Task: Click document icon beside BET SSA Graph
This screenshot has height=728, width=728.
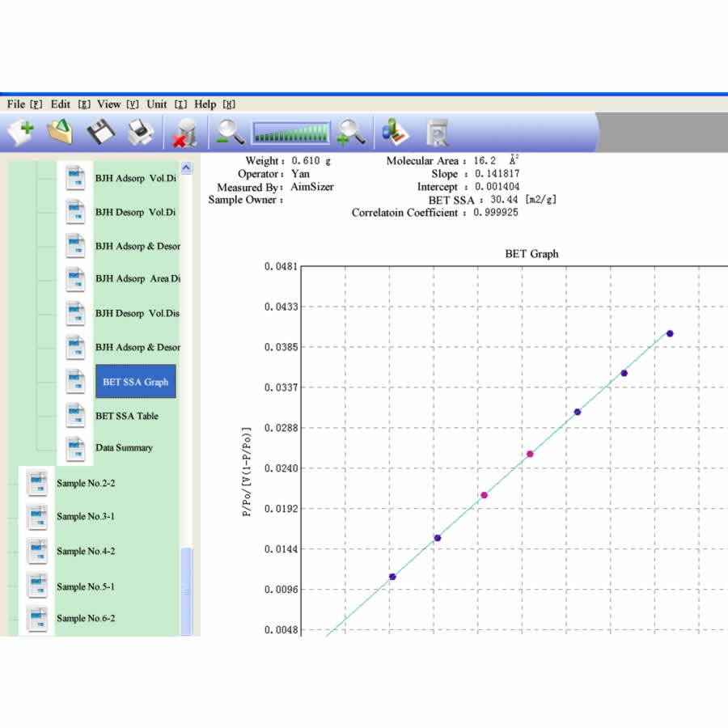Action: point(75,382)
